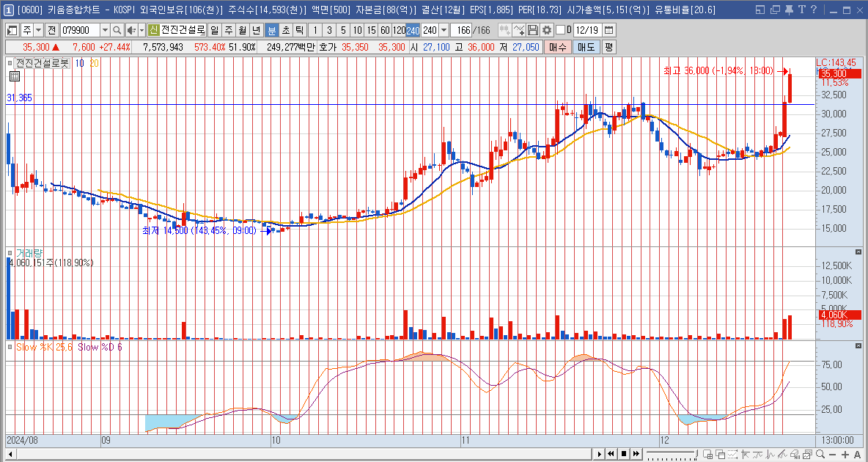Viewport: 868px width, 462px height.
Task: Play the chart replay
Action: (600, 454)
